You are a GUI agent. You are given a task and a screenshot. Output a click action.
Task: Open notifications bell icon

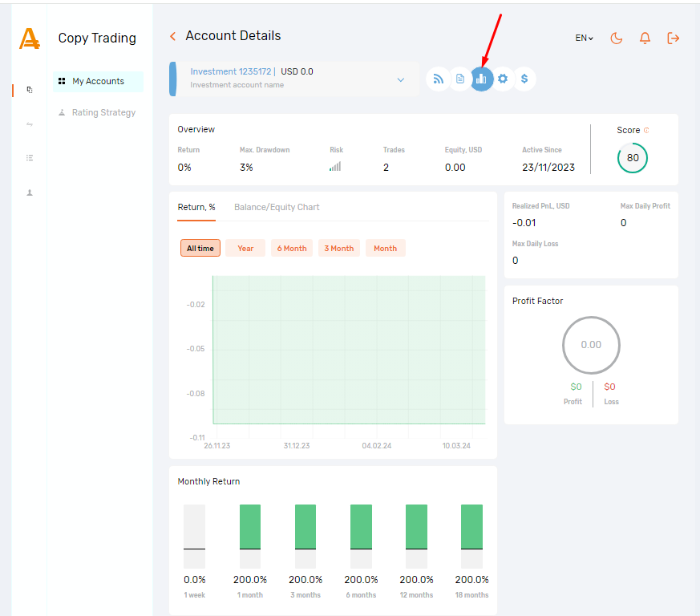tap(645, 38)
